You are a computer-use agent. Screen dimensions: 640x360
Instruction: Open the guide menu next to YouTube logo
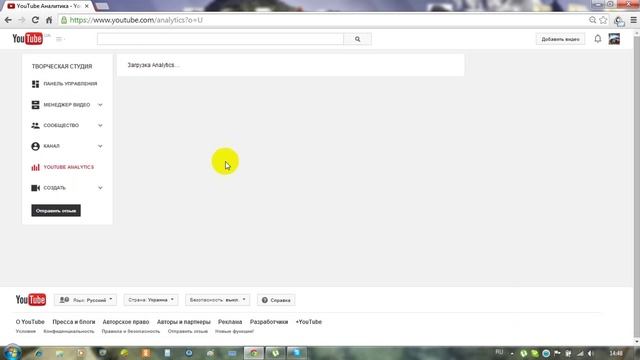[x=60, y=39]
